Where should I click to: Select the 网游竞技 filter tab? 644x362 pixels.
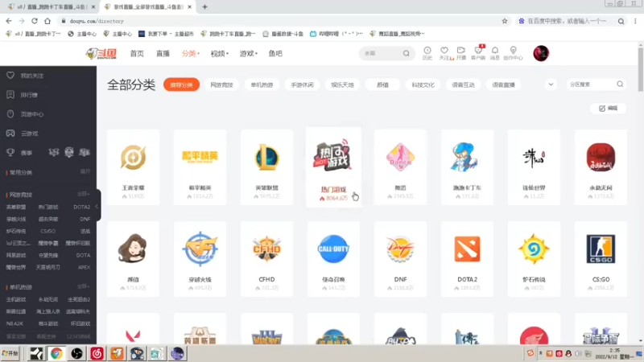click(222, 84)
